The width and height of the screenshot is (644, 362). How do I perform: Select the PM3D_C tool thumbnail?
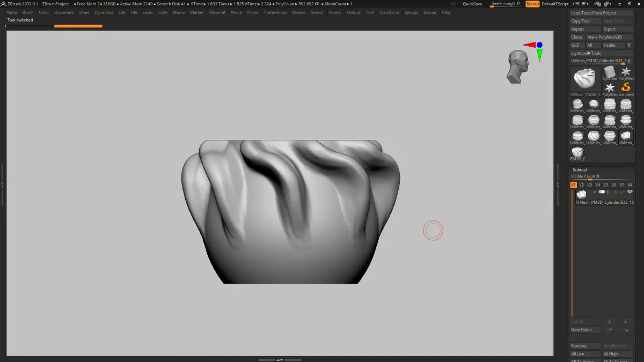[577, 153]
